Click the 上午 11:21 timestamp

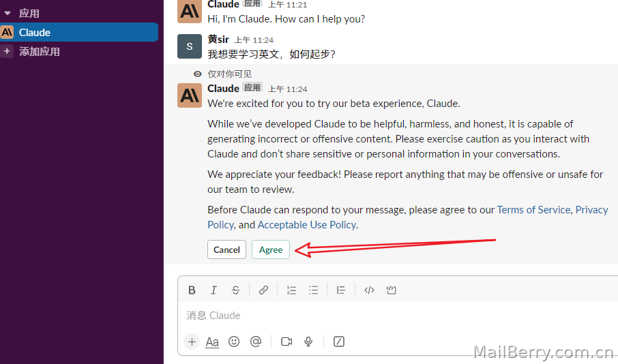(288, 5)
